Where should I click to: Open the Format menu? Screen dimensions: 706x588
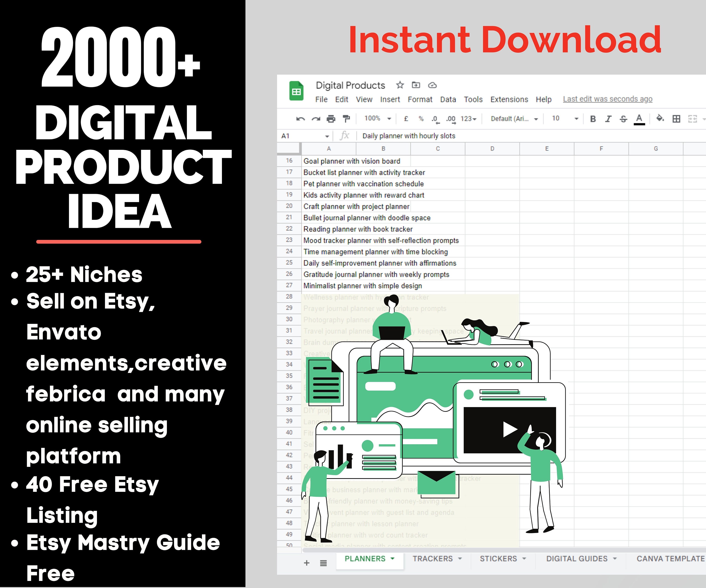[420, 99]
